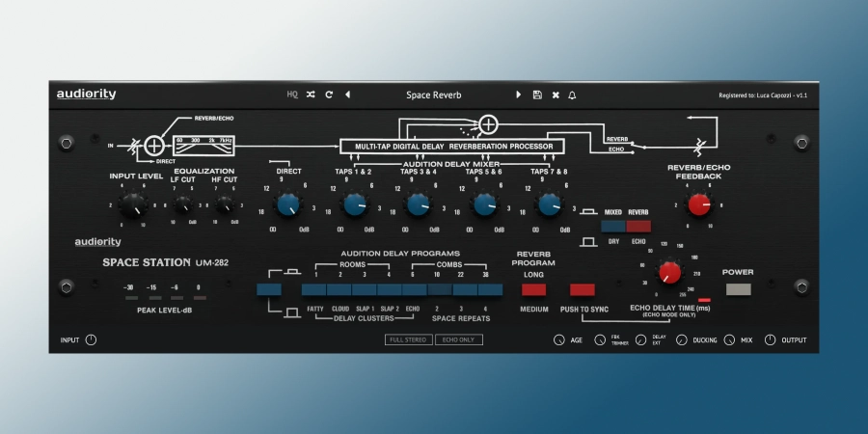Enable the Echo Only button
This screenshot has width=868, height=434.
point(459,339)
